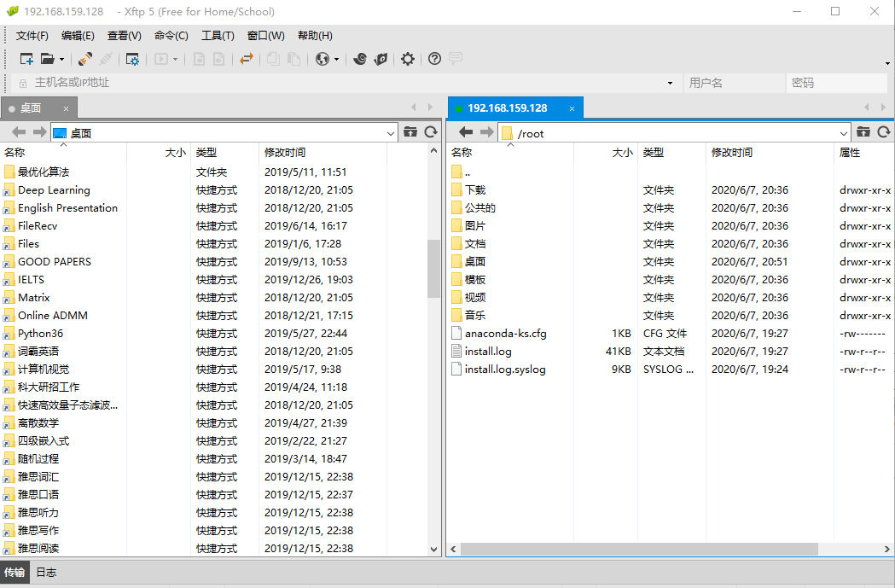
Task: Go forward in the remote pane
Action: click(x=486, y=132)
